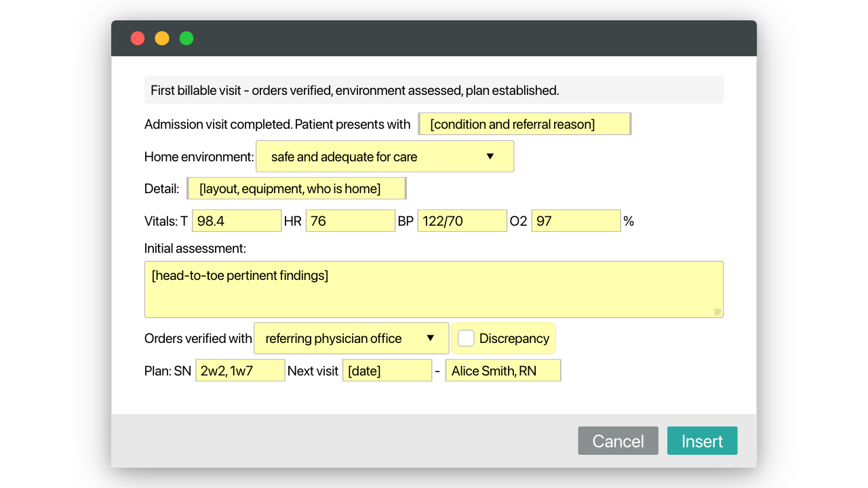This screenshot has height=488, width=868.
Task: Select the Alice Smith, RN signature field
Action: [x=503, y=371]
